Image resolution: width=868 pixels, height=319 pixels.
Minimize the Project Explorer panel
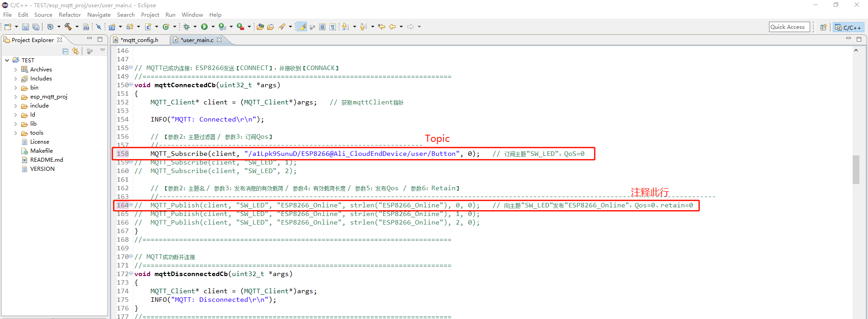pos(90,39)
